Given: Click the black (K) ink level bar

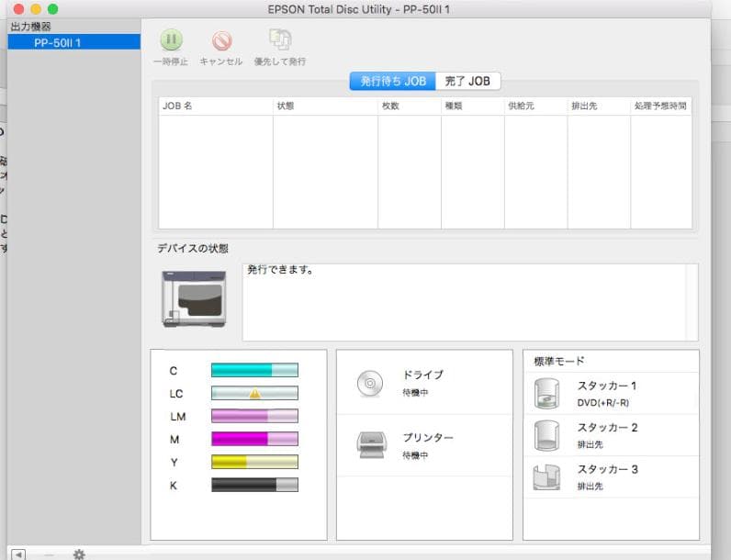Looking at the screenshot, I should [254, 485].
